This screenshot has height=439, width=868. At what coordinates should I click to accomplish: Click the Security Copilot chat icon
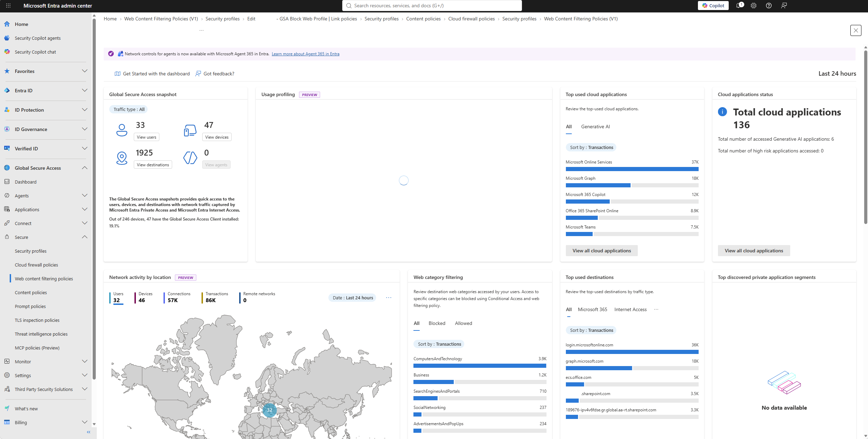7,52
